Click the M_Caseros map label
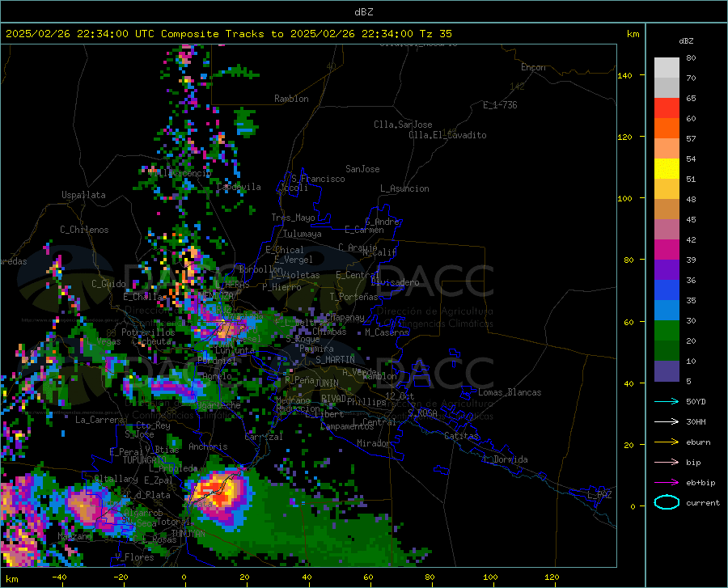This screenshot has width=728, height=588. coord(387,332)
